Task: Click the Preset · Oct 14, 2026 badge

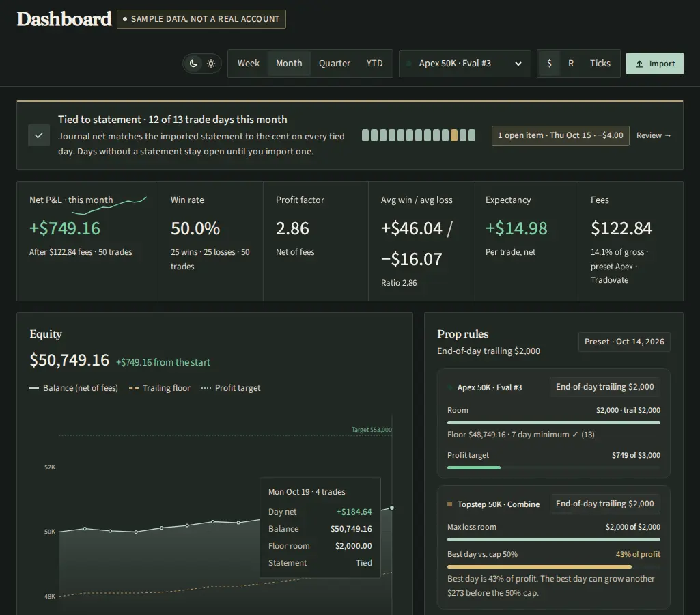Action: (x=624, y=342)
